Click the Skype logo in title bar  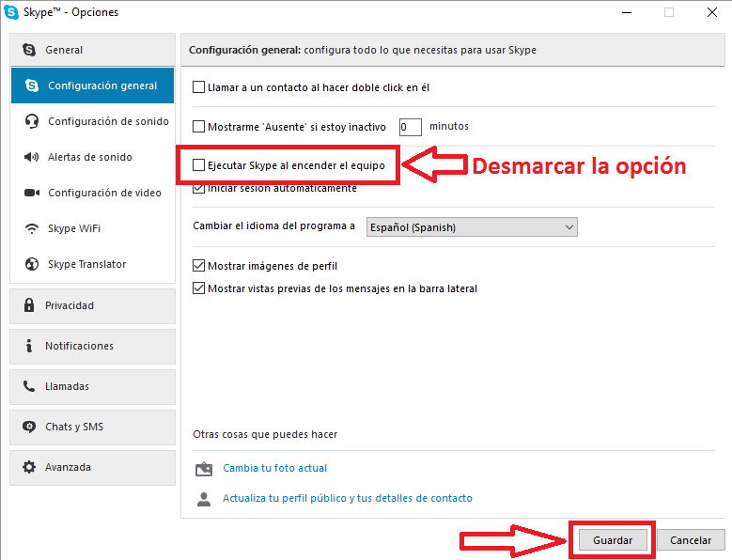tap(11, 12)
